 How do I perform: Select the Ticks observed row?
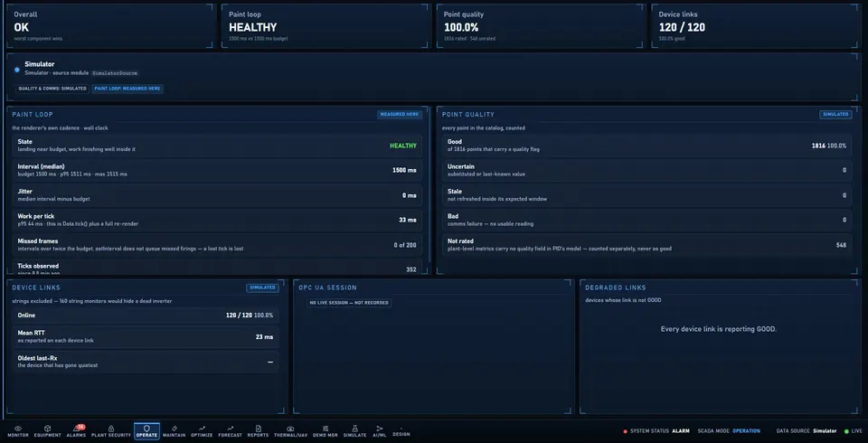click(217, 267)
